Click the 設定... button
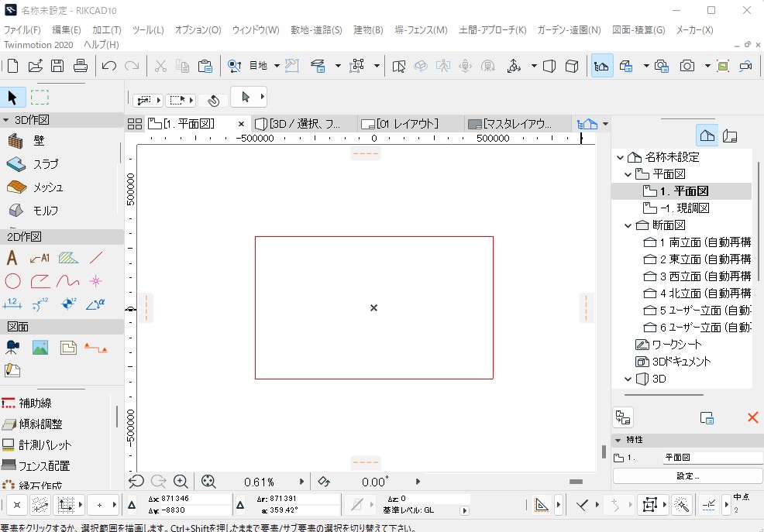The width and height of the screenshot is (764, 532). click(687, 475)
